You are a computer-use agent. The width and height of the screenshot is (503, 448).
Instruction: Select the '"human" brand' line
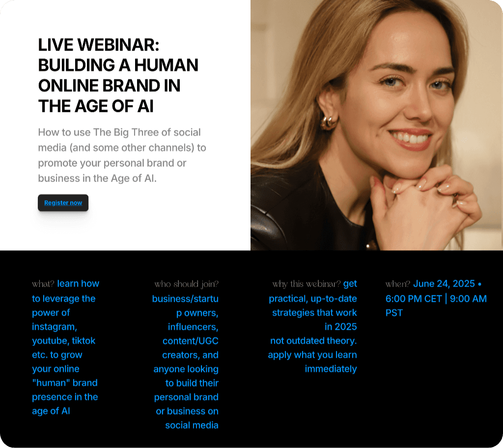click(x=65, y=383)
